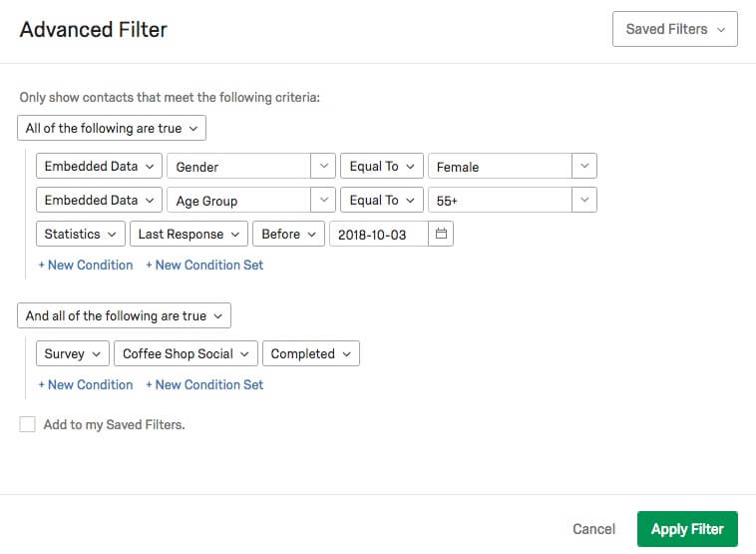The width and height of the screenshot is (756, 554).
Task: Click the Age Group text field
Action: click(x=238, y=200)
